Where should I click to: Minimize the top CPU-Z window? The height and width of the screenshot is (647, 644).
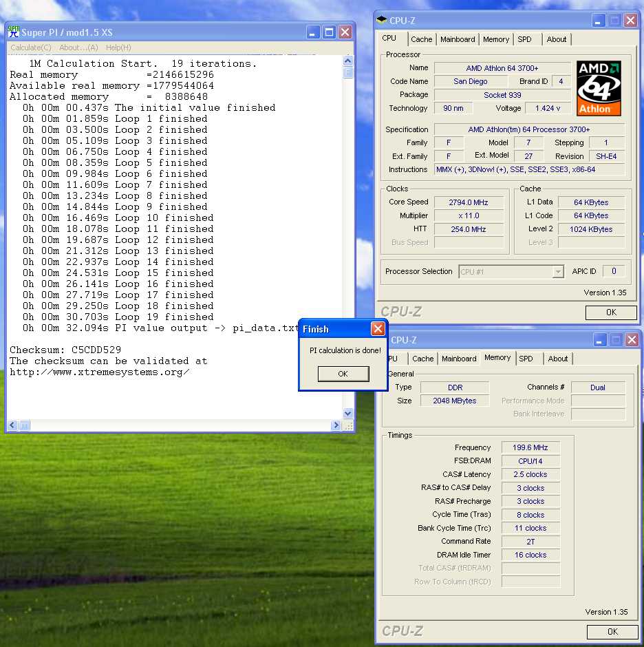coord(598,20)
